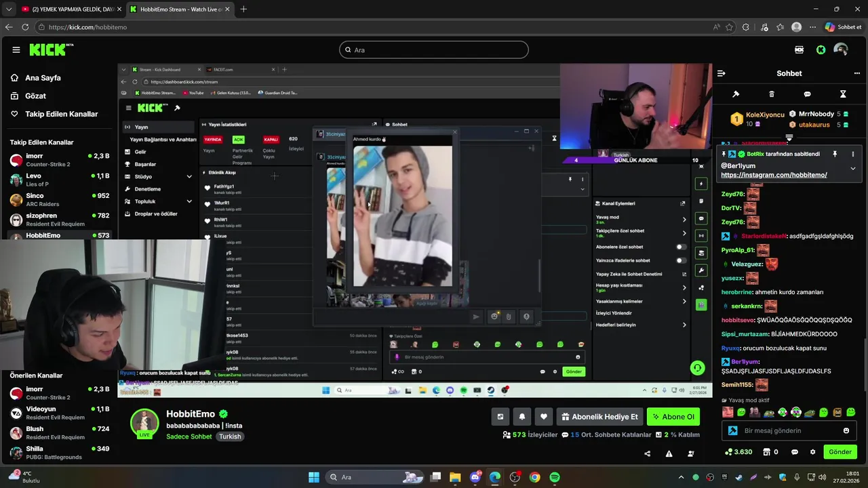Click the Gönder send button

pyautogui.click(x=840, y=452)
